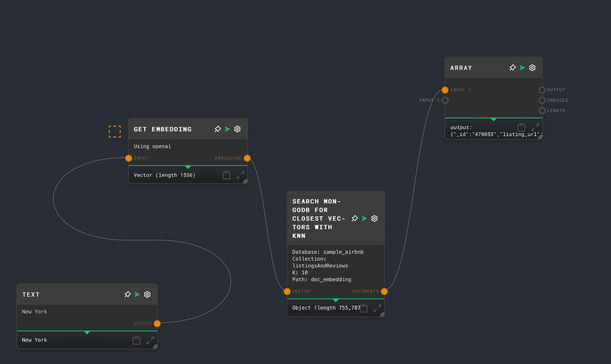Toggle Search MongoDB node's output triangle
Viewport: 611px width, 364px height.
[x=336, y=300]
